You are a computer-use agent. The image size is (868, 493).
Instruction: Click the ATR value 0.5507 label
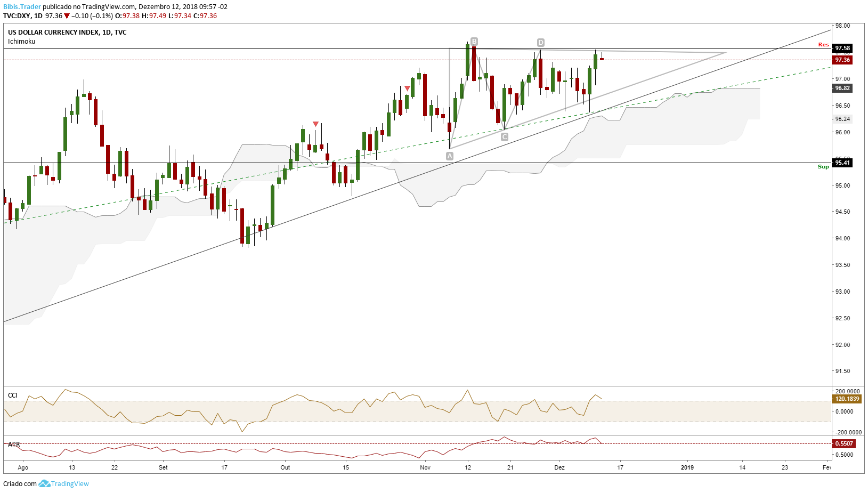click(x=844, y=443)
